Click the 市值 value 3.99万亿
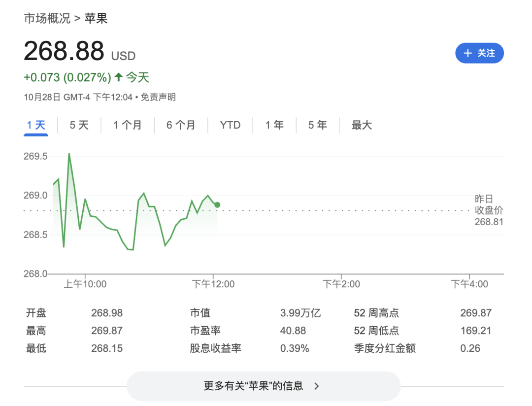This screenshot has height=406, width=532. (x=300, y=313)
